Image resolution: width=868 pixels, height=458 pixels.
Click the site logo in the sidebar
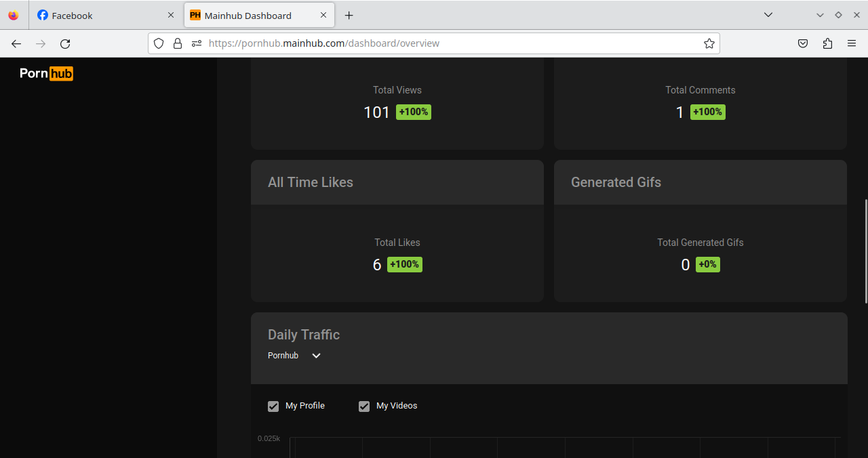point(46,73)
